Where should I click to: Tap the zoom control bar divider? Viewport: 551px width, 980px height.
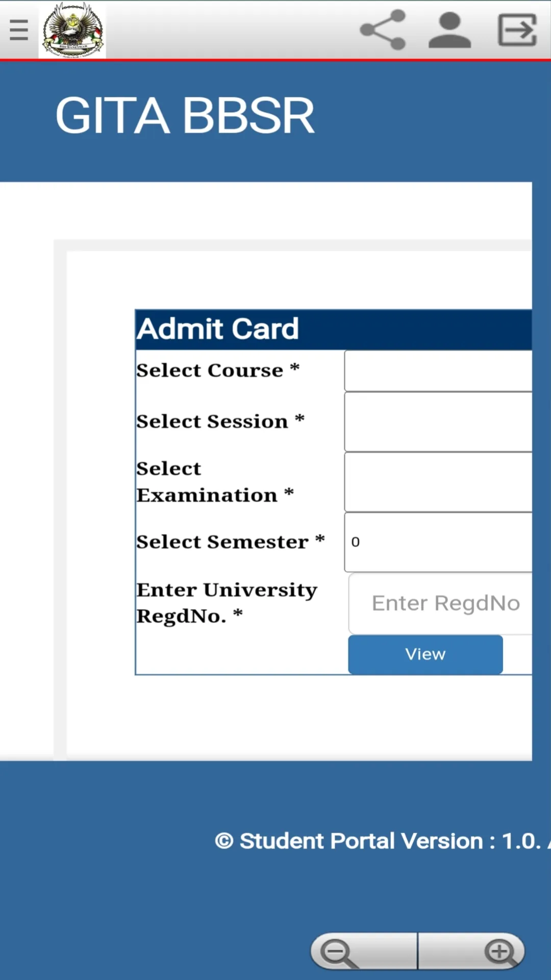tap(418, 950)
